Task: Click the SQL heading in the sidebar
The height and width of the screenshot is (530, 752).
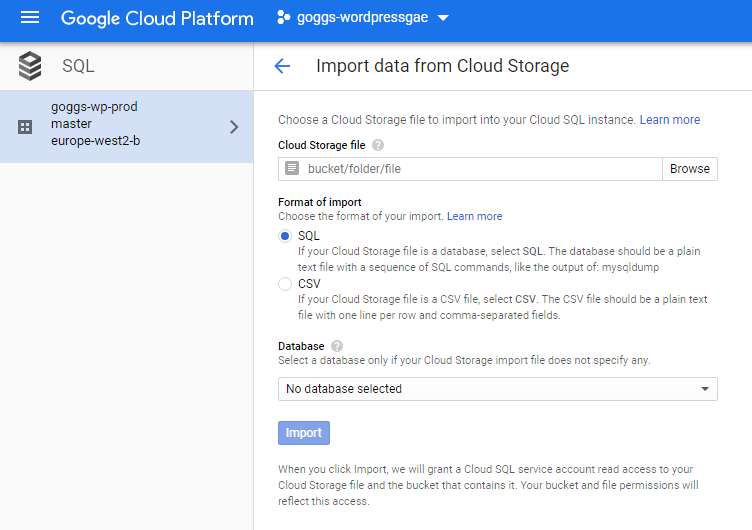Action: tap(78, 66)
